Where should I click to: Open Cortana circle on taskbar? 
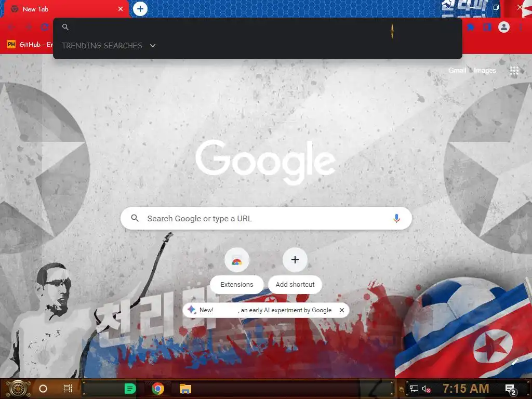[43, 389]
